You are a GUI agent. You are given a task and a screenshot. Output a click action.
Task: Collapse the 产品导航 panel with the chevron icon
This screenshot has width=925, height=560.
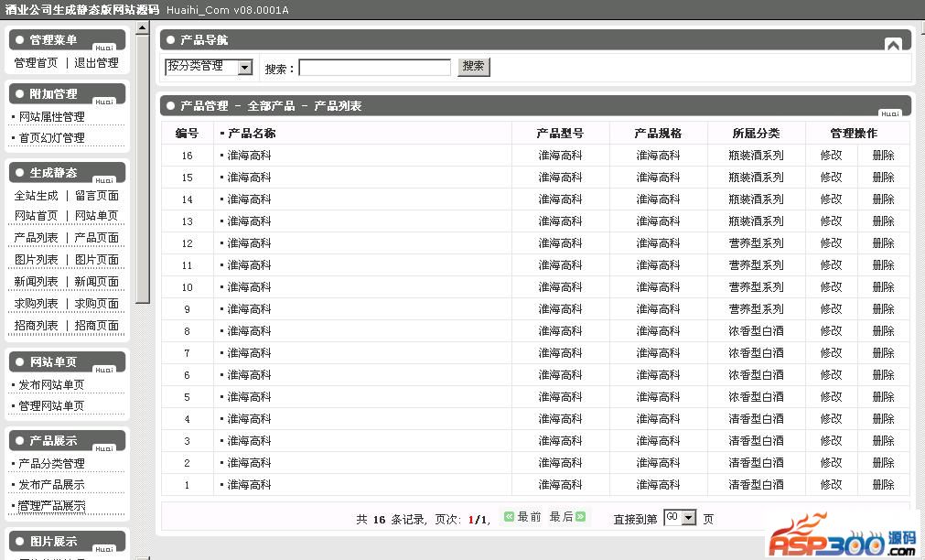[893, 44]
